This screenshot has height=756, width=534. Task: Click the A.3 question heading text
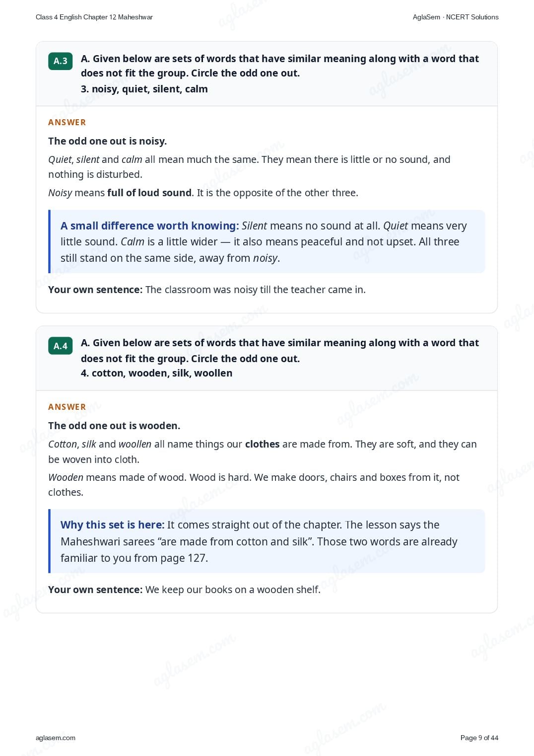pos(280,66)
